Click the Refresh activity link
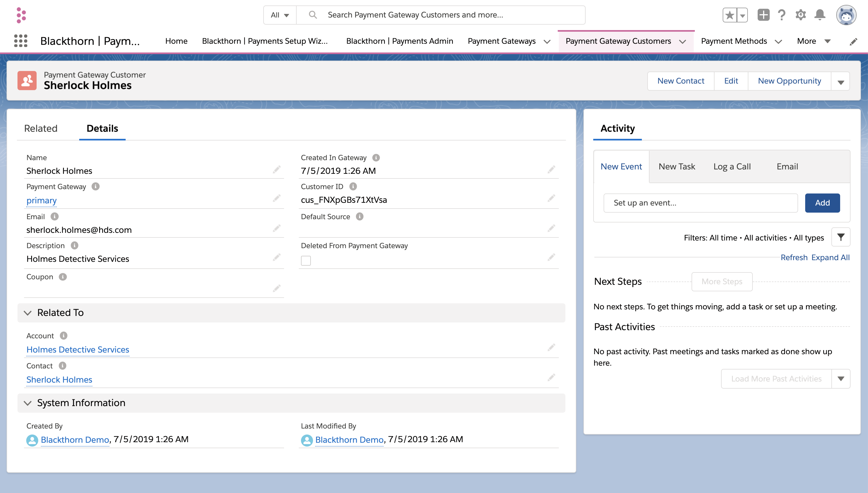The image size is (868, 493). (x=794, y=257)
